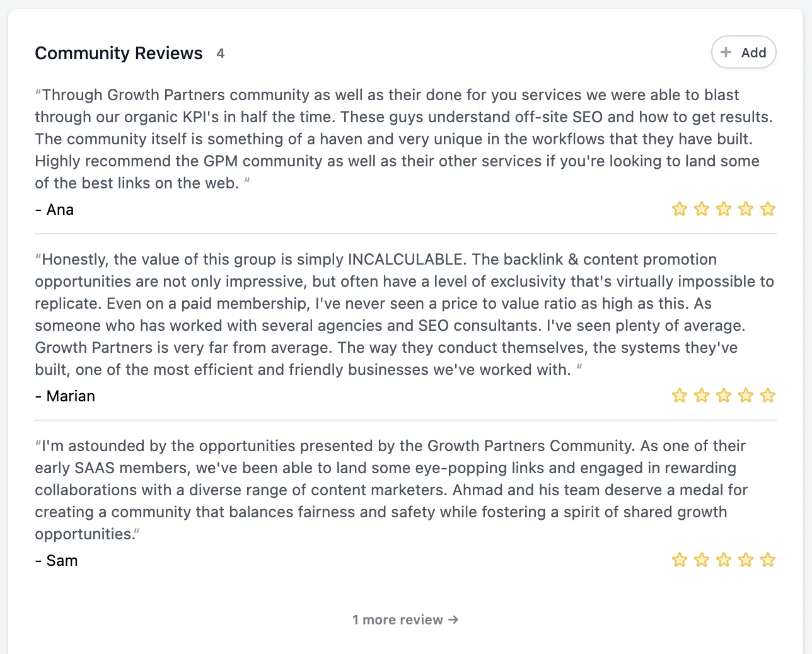Click the first star of Marian's review
The width and height of the screenshot is (812, 654).
click(x=680, y=396)
